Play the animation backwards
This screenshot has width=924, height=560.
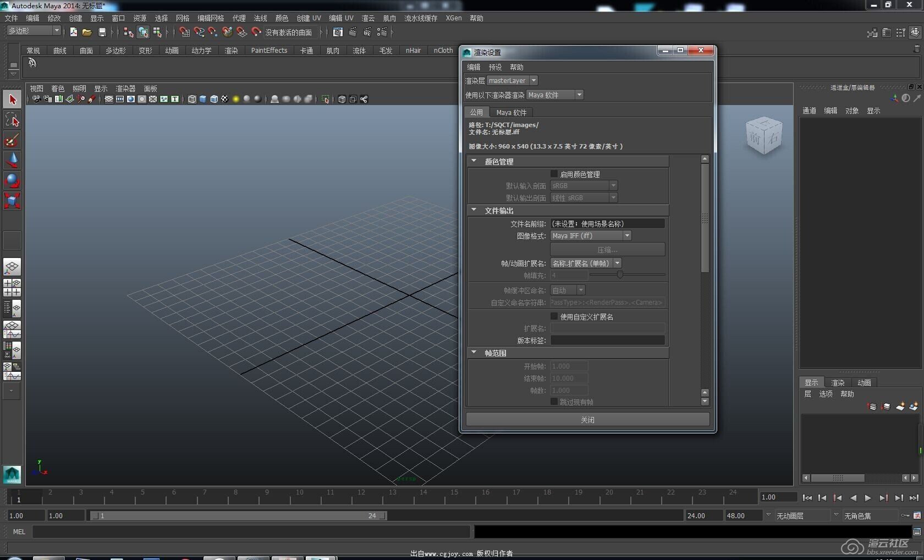click(x=853, y=498)
